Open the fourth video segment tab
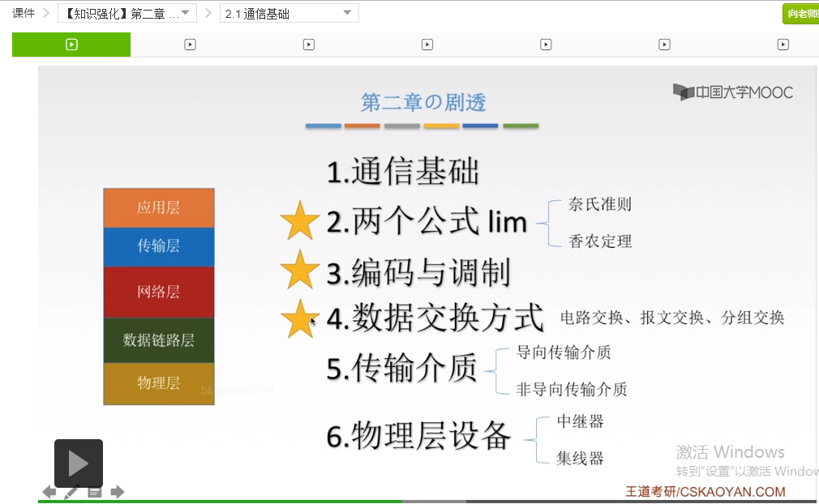 [427, 45]
